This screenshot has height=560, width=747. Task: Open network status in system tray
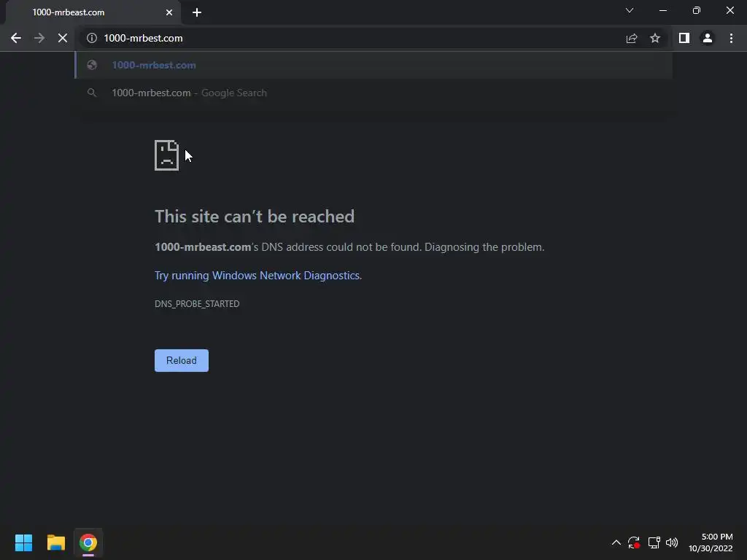pos(654,542)
